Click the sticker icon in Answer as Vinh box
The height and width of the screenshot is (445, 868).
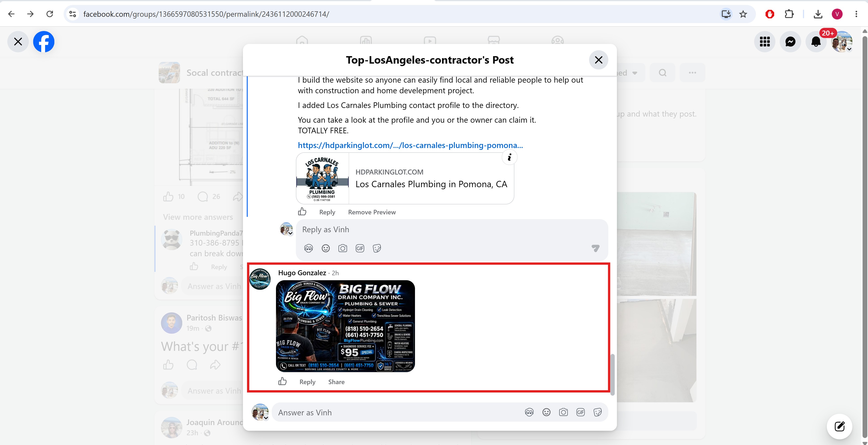(597, 412)
